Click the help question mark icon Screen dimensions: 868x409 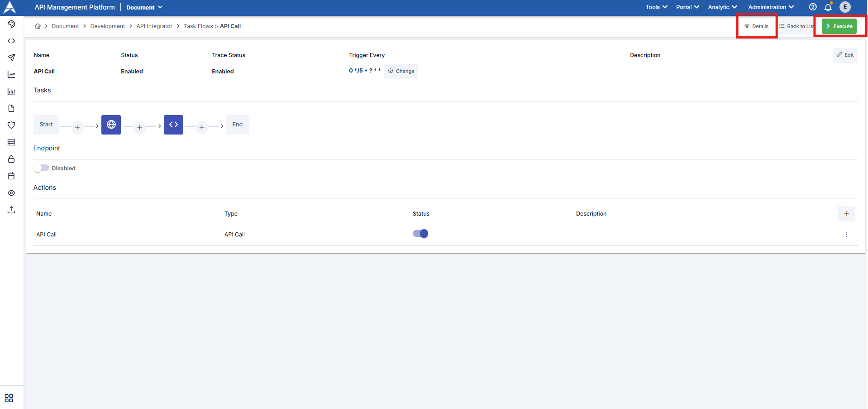(813, 7)
